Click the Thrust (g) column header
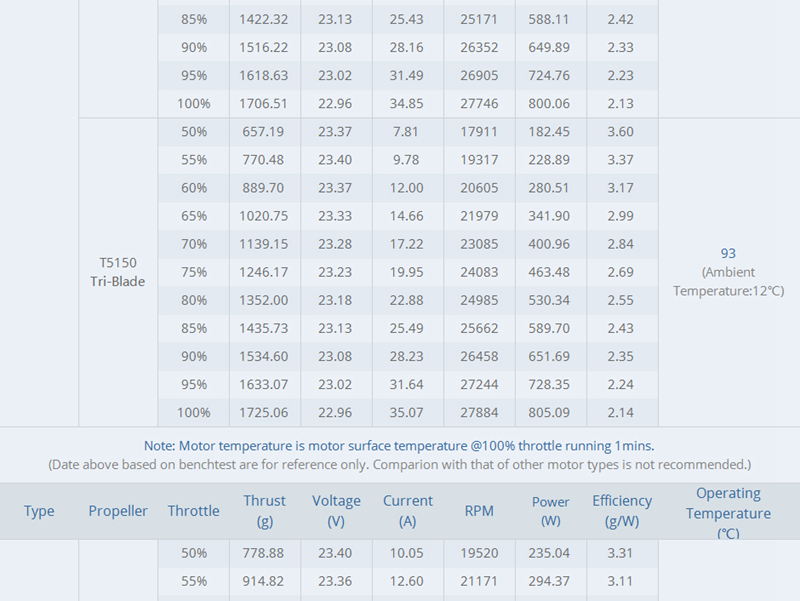 coord(263,510)
